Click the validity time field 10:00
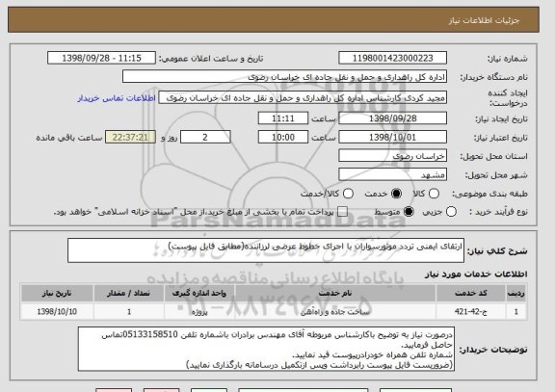555x392 pixels. (x=283, y=137)
